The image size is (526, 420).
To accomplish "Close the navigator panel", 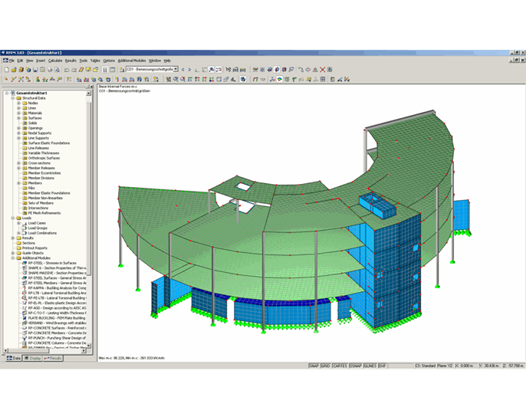I will 91,87.
